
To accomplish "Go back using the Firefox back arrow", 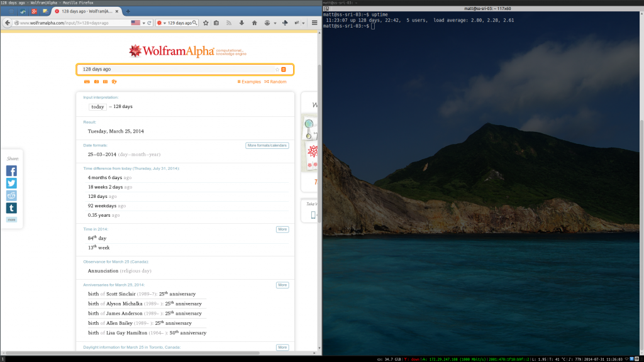I will (x=8, y=23).
